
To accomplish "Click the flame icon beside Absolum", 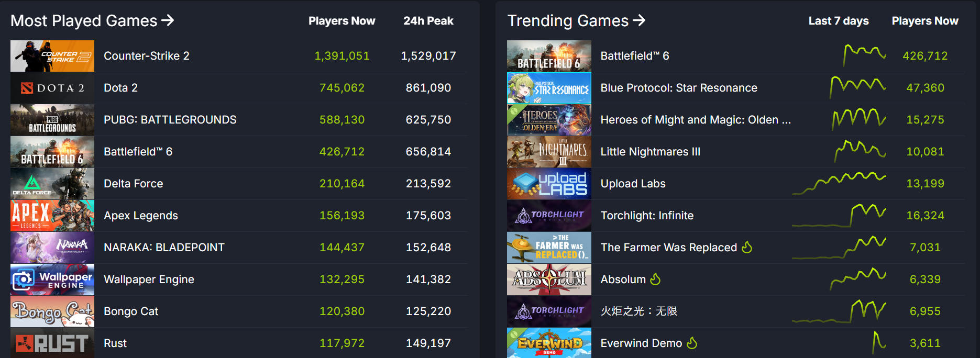I will pyautogui.click(x=655, y=279).
